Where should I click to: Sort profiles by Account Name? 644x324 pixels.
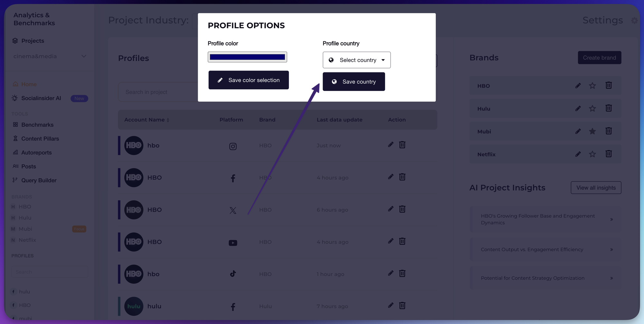[x=168, y=120]
